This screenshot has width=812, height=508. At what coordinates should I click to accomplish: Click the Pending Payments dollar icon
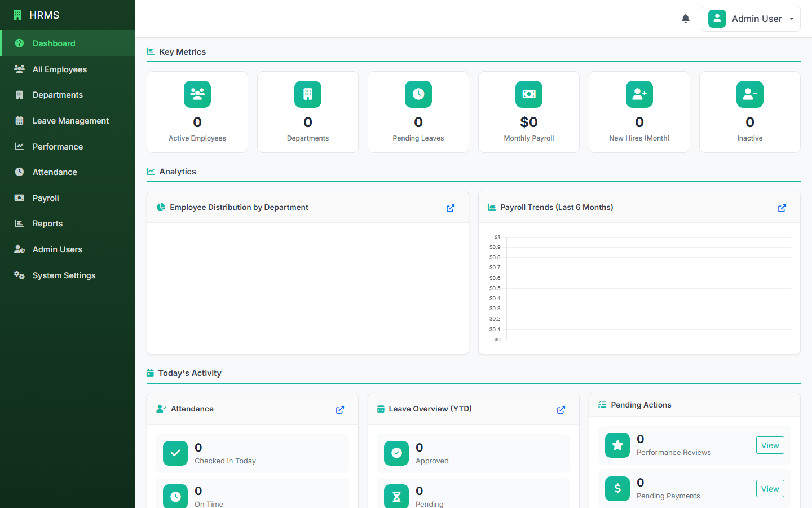617,489
